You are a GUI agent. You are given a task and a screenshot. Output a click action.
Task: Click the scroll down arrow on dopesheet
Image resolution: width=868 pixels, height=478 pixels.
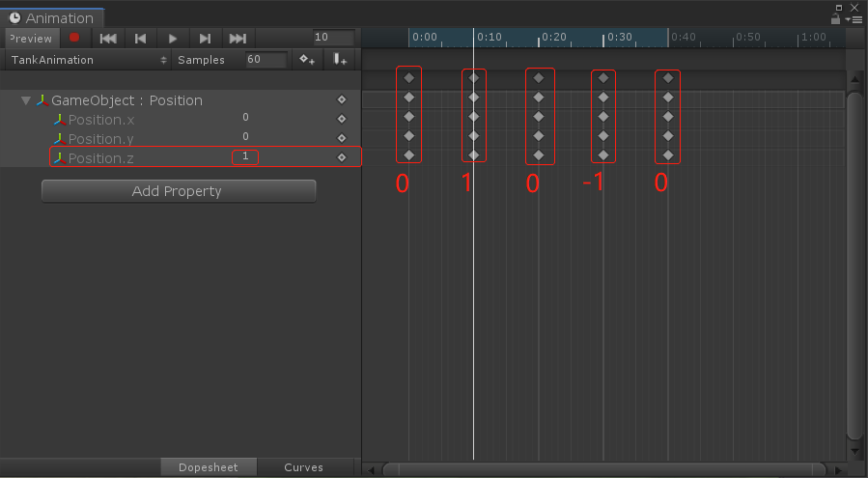(x=855, y=451)
